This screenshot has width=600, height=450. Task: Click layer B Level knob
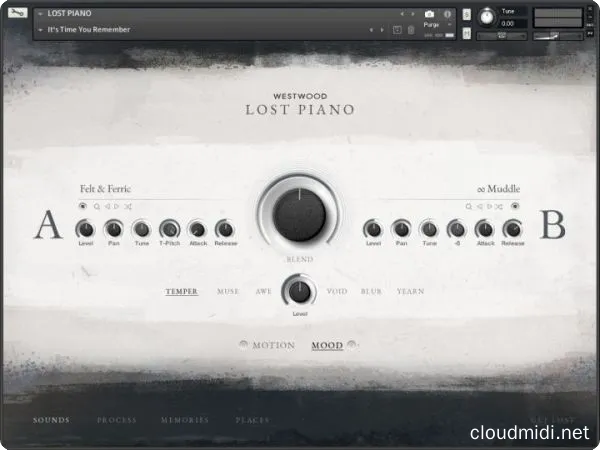click(x=373, y=230)
